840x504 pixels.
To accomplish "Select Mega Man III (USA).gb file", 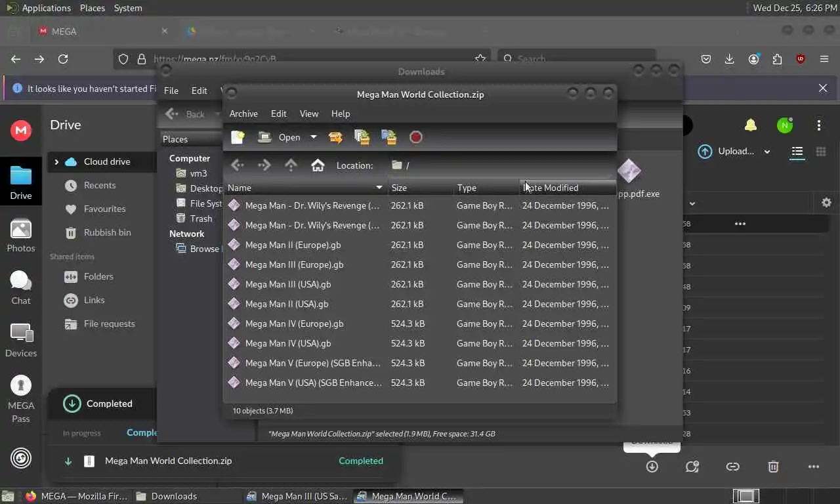I will coord(420,284).
